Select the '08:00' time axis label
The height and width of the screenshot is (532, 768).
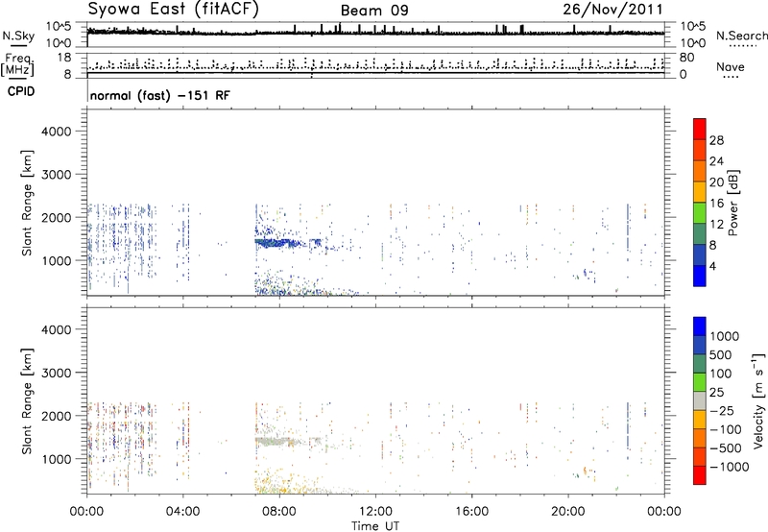[279, 511]
